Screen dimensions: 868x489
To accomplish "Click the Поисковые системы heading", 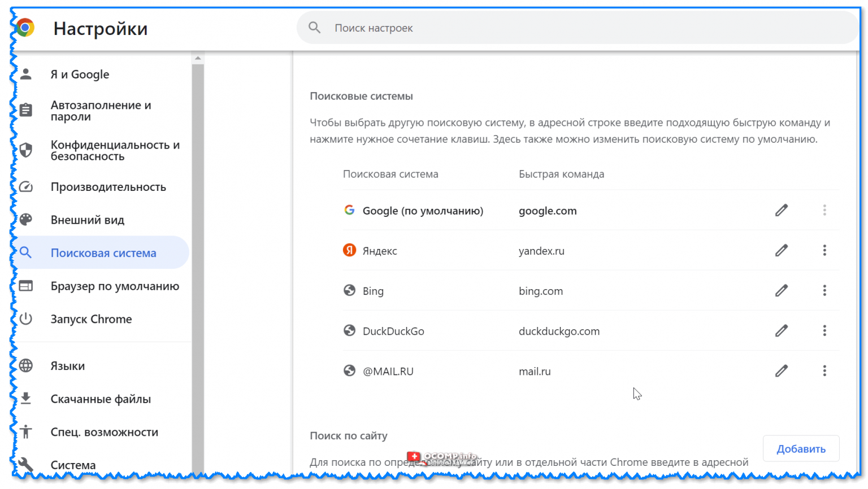I will coord(361,96).
